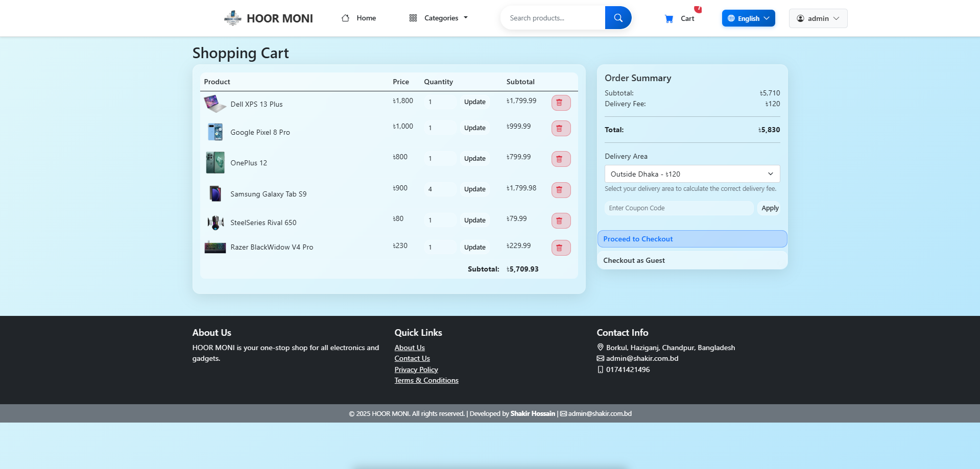Click the Razer BlackWidow keyboard image
Screen dimensions: 980x469
click(x=215, y=247)
